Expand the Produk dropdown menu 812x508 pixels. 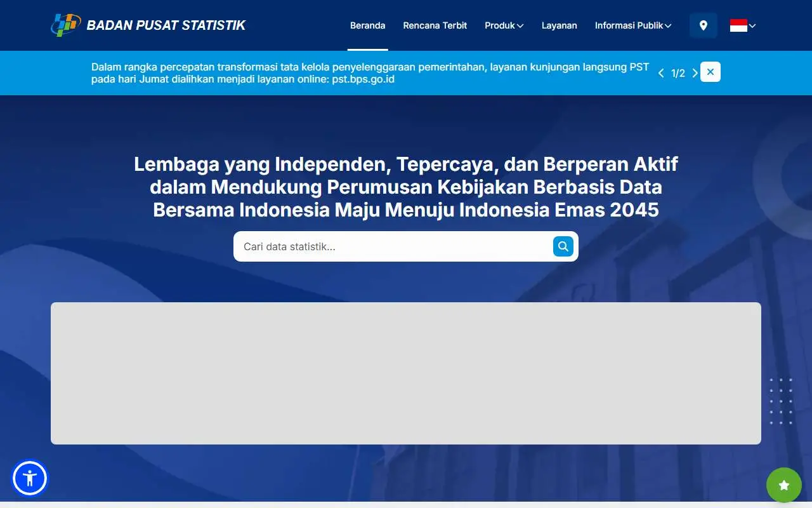coord(504,25)
